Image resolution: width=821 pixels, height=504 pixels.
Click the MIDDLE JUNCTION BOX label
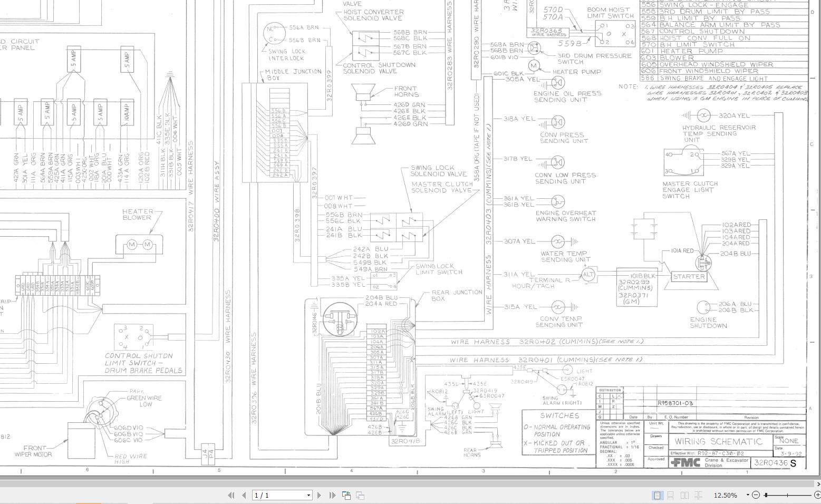click(293, 74)
